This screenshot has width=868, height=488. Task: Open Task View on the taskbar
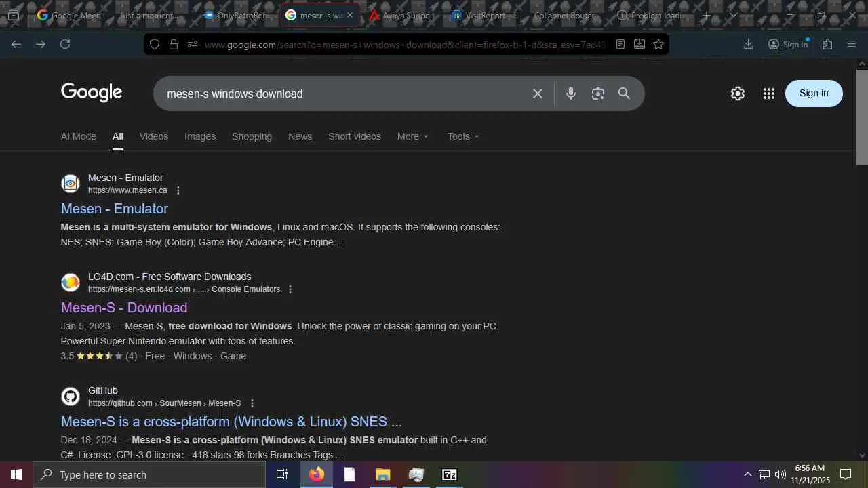pos(282,474)
